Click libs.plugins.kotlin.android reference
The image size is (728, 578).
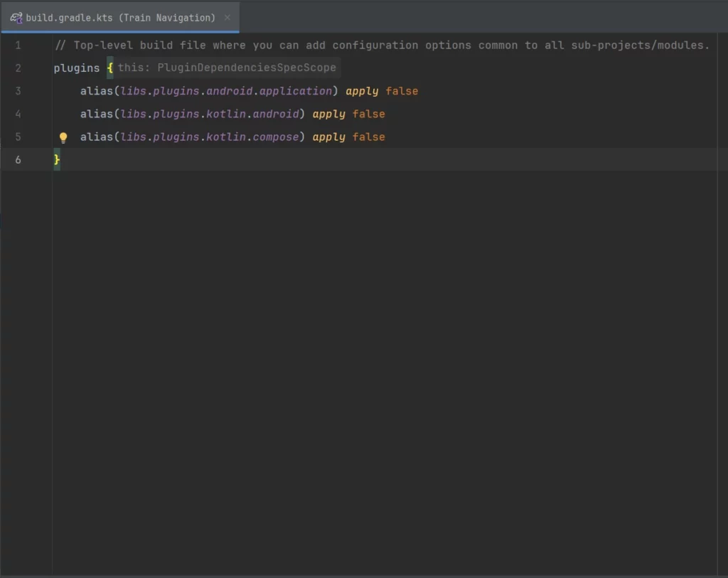210,114
